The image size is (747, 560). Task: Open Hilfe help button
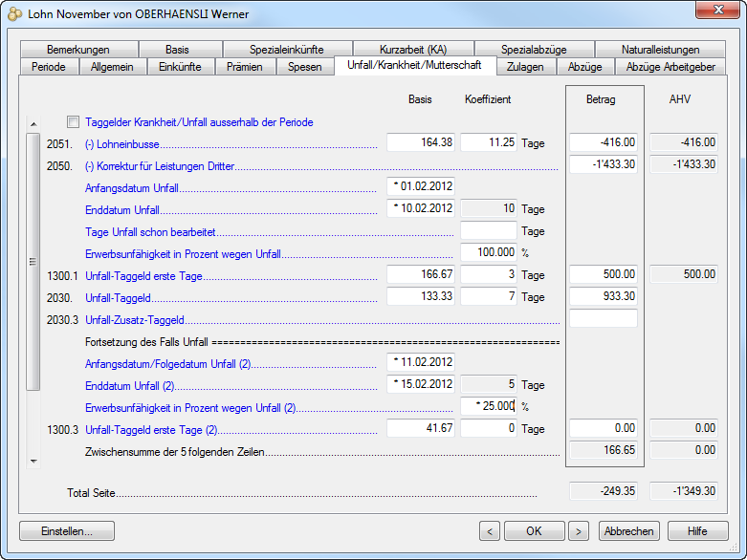click(697, 531)
